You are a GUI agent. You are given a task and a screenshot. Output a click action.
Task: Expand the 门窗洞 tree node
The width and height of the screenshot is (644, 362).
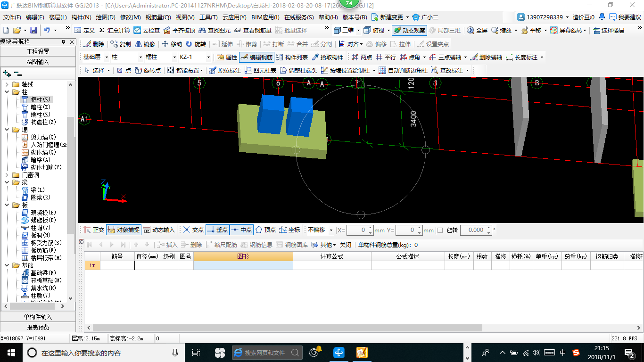[7, 175]
